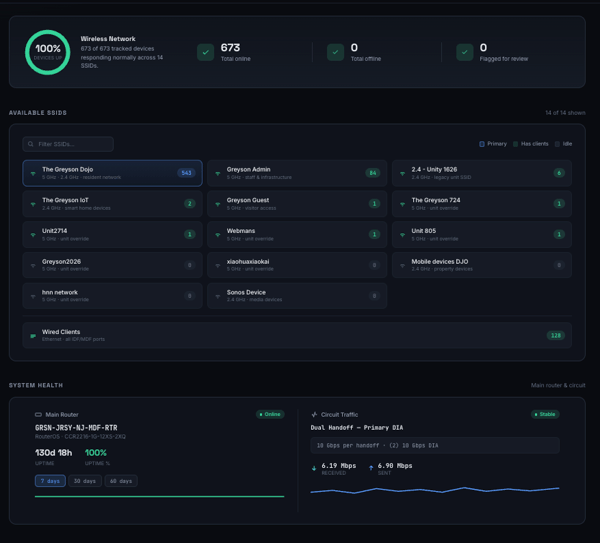Click the wifi icon beside Webmans
Image resolution: width=600 pixels, height=543 pixels.
coord(218,235)
